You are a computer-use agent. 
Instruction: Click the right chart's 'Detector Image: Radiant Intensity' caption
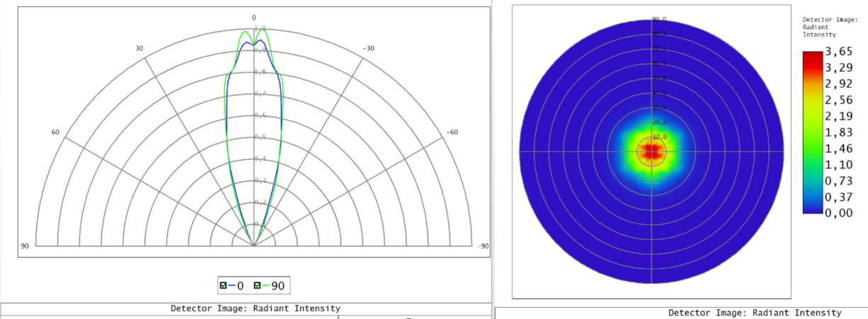click(755, 312)
